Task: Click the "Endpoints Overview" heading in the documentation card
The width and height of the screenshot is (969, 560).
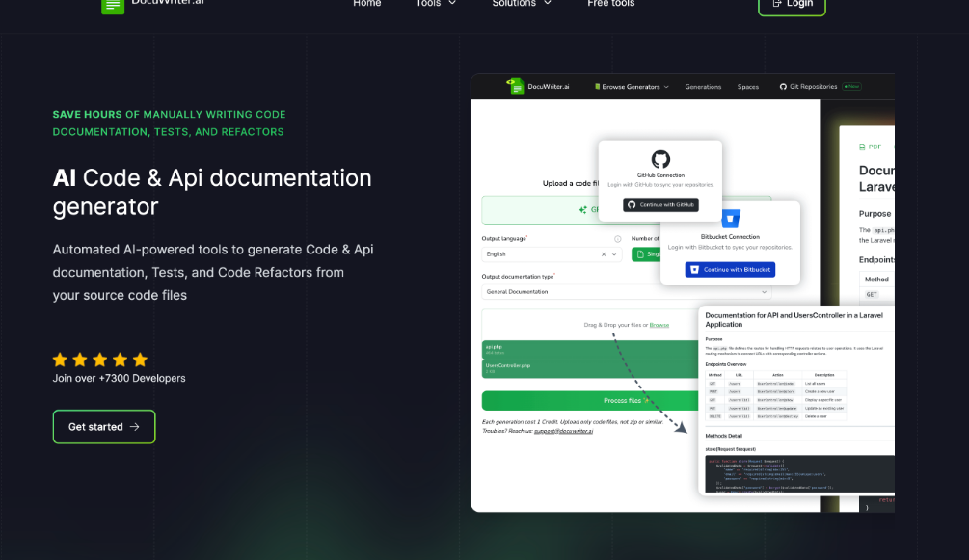Action: pyautogui.click(x=725, y=364)
